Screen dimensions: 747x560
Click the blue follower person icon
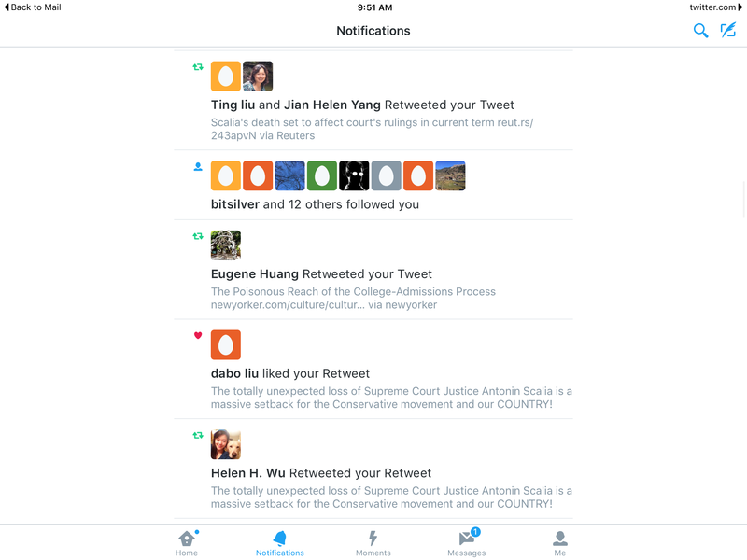[x=198, y=167]
